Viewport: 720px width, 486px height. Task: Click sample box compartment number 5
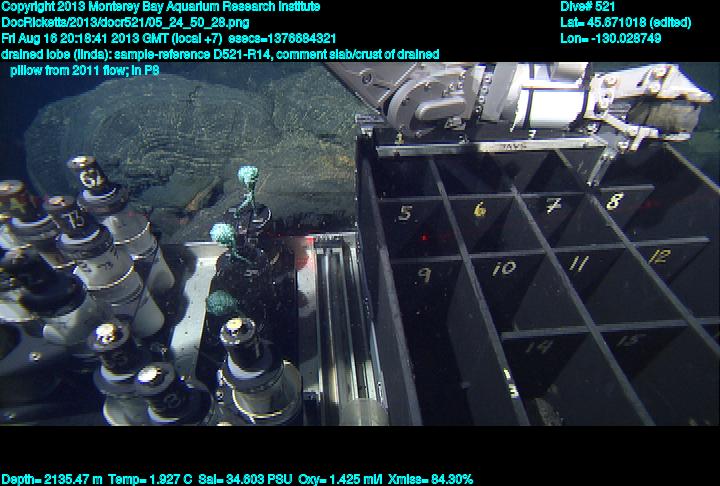tap(405, 213)
